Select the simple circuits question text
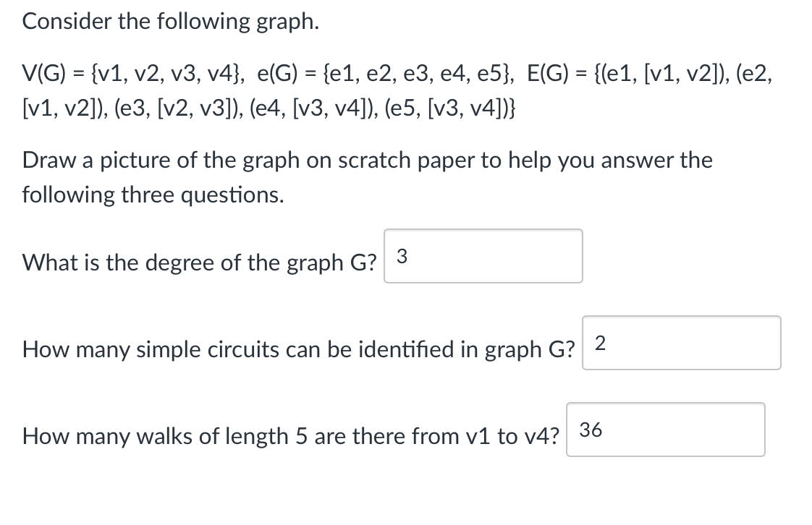 300,349
